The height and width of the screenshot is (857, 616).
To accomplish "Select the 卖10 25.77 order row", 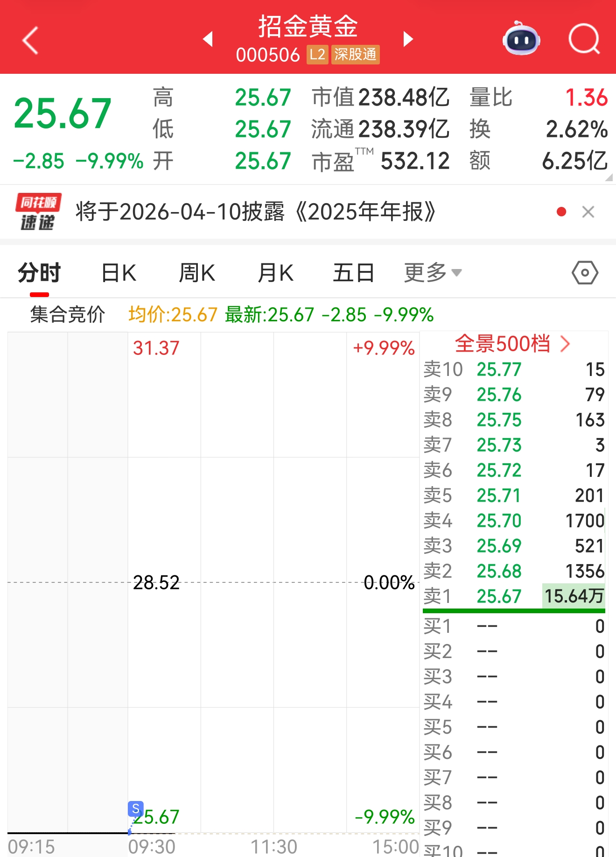I will click(514, 369).
